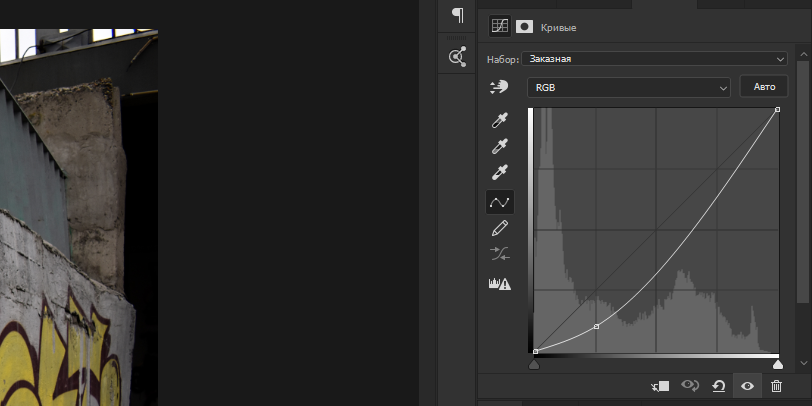The width and height of the screenshot is (812, 406).
Task: Select edit points to modify curve tool
Action: [x=500, y=202]
